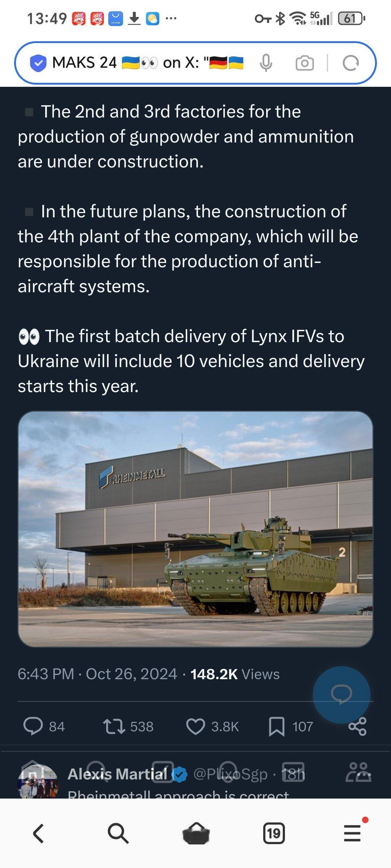Show the 19 open tabs
The width and height of the screenshot is (391, 868).
point(274,833)
